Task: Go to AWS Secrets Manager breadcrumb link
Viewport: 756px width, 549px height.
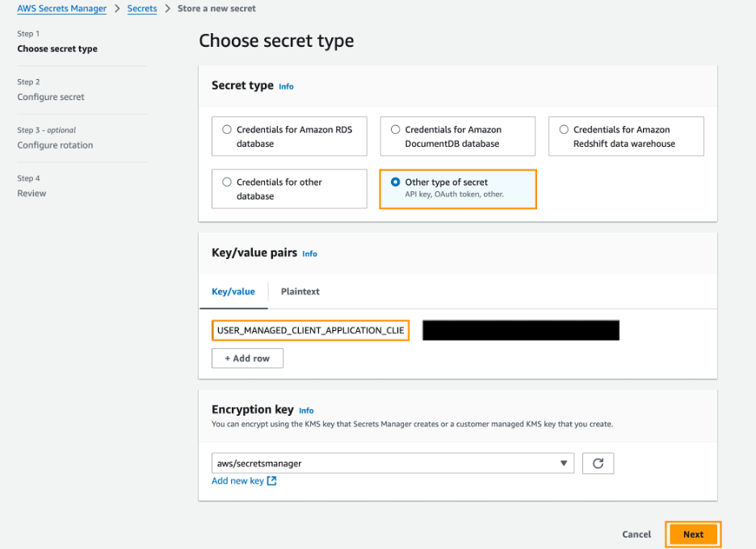Action: pyautogui.click(x=61, y=9)
